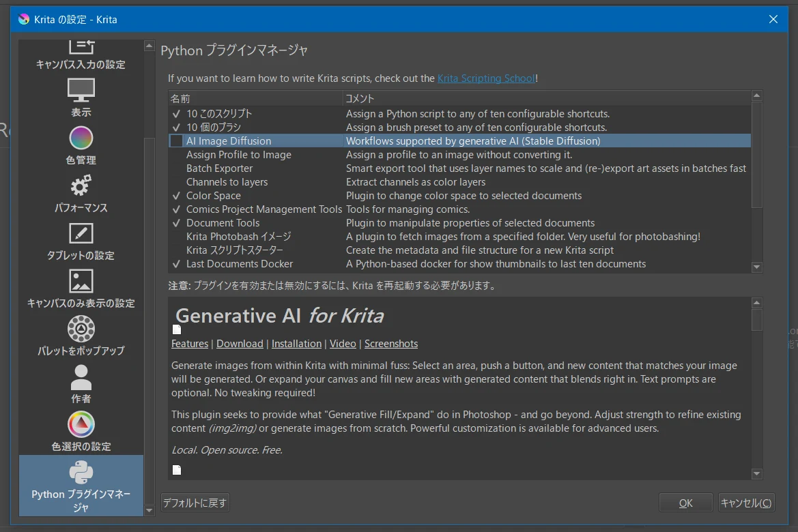The height and width of the screenshot is (532, 798).
Task: Select 'Tools for managing comics.' comment
Action: [x=407, y=209]
